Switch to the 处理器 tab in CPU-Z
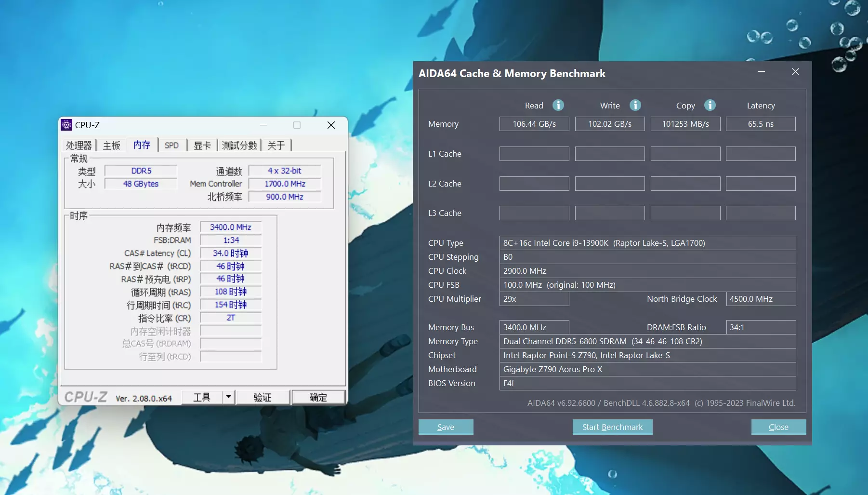Image resolution: width=868 pixels, height=495 pixels. click(x=79, y=145)
